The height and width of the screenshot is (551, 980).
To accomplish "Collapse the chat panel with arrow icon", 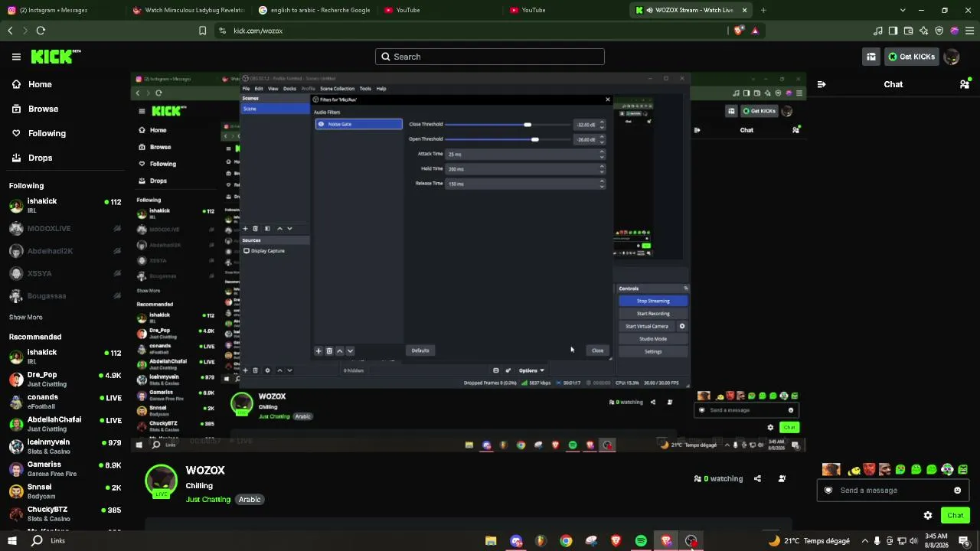I will click(x=821, y=84).
